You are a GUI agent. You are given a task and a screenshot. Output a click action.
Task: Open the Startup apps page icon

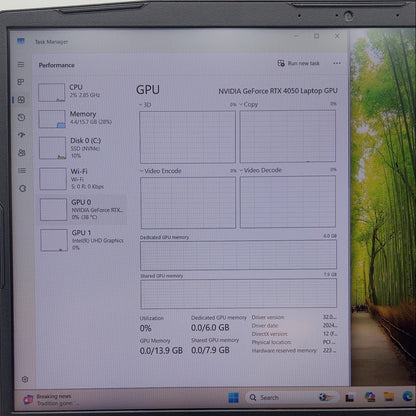click(22, 135)
